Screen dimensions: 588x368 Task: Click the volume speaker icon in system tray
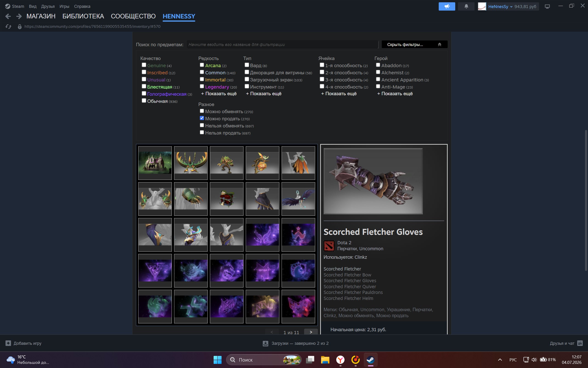pyautogui.click(x=534, y=359)
